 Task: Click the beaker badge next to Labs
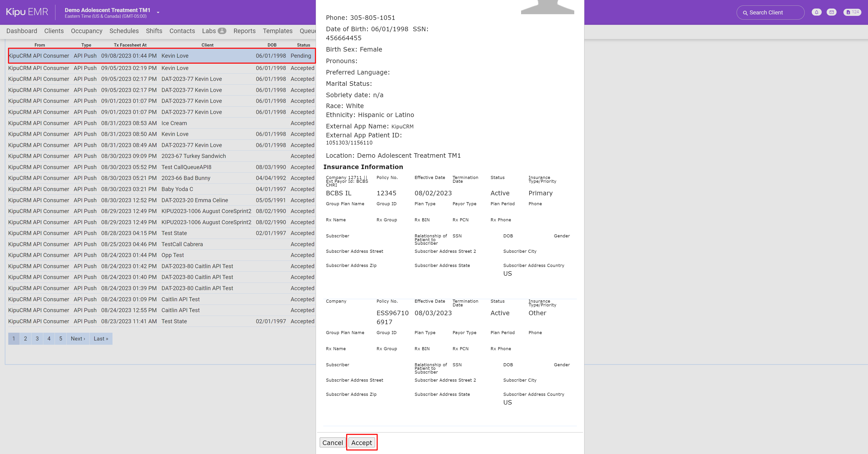click(x=222, y=31)
